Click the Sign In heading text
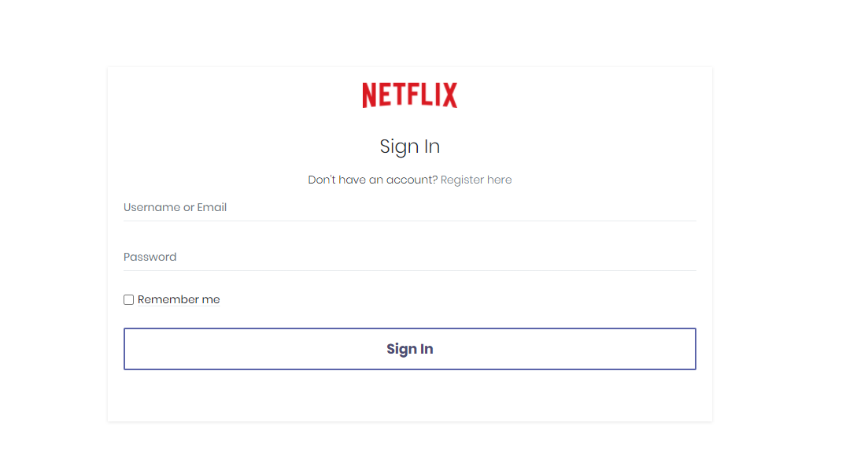This screenshot has height=460, width=868. 409,147
